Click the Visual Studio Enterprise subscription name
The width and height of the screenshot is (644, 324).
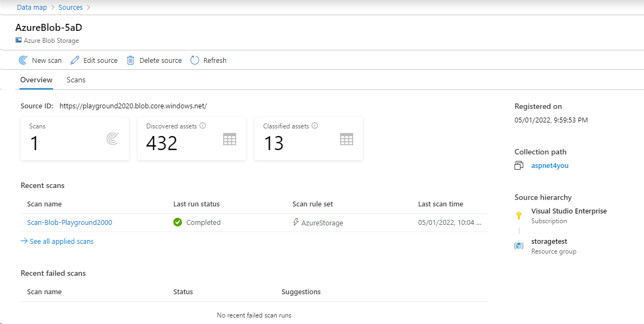tap(569, 211)
